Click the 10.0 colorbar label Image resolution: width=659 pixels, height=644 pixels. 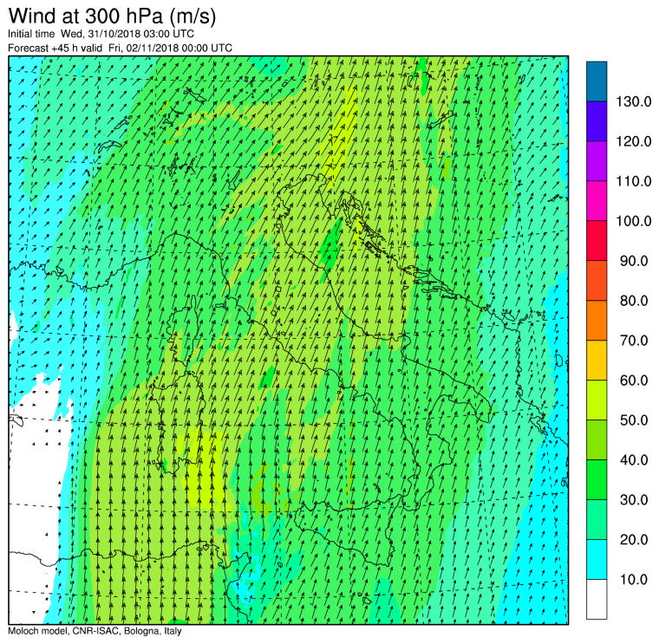coord(634,579)
